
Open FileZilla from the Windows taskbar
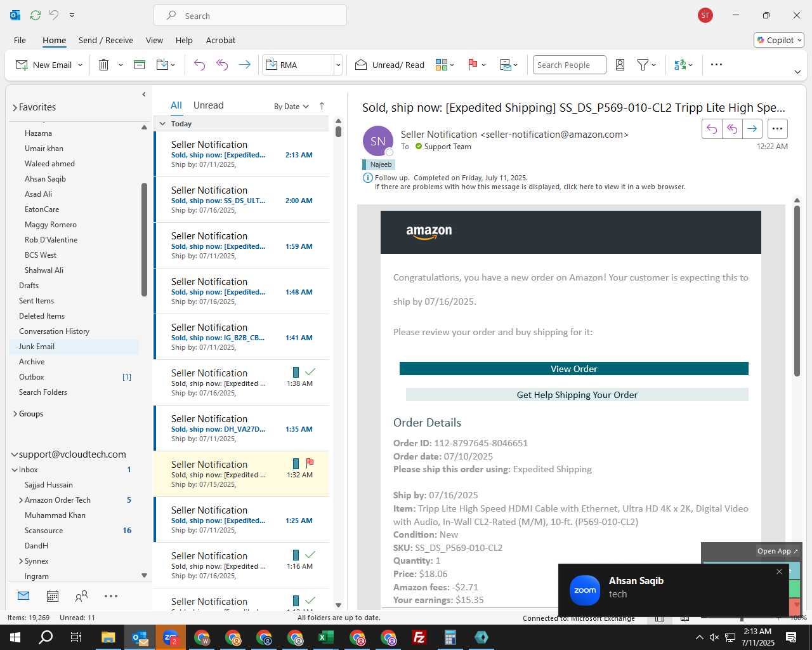(419, 637)
